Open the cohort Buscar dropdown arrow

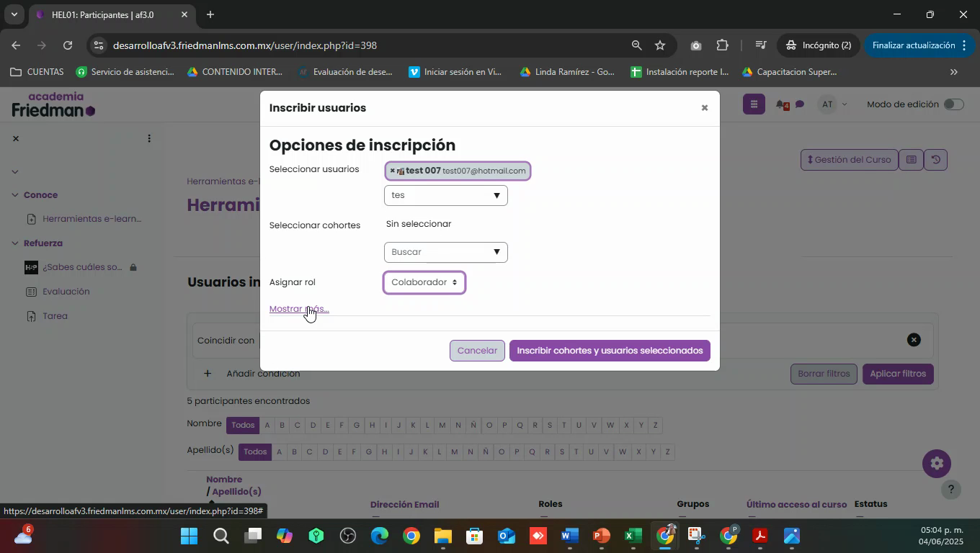(x=496, y=252)
